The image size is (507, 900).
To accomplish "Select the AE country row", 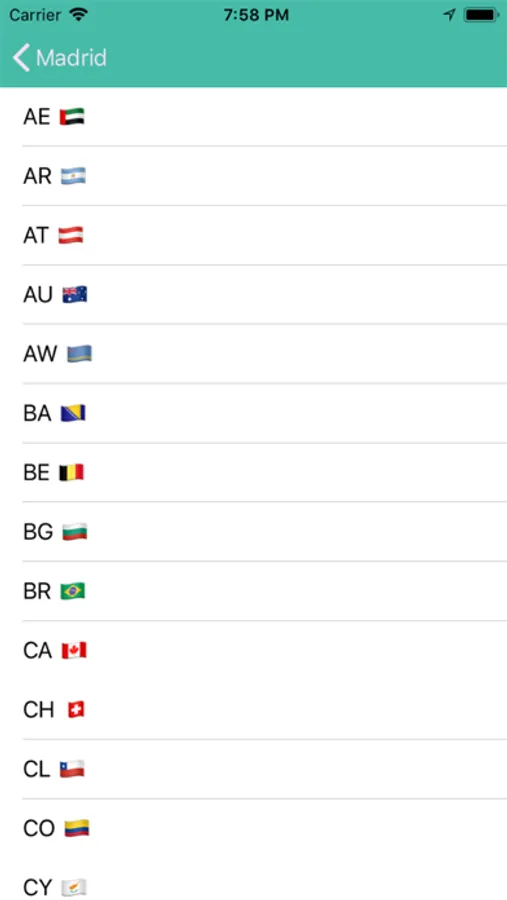I will (253, 117).
